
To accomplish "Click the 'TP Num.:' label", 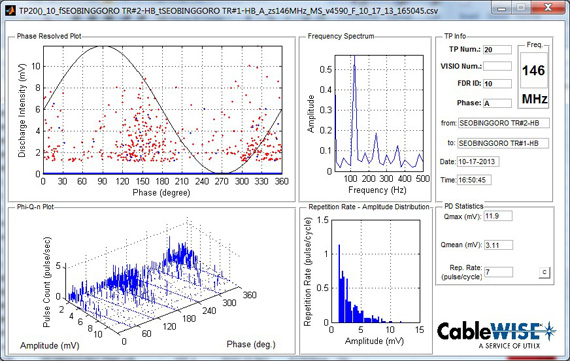I will coord(465,49).
